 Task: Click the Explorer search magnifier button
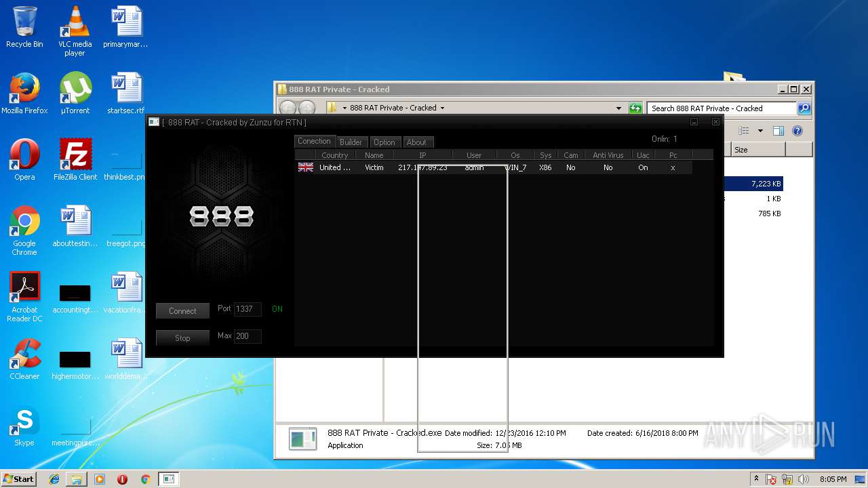(804, 108)
